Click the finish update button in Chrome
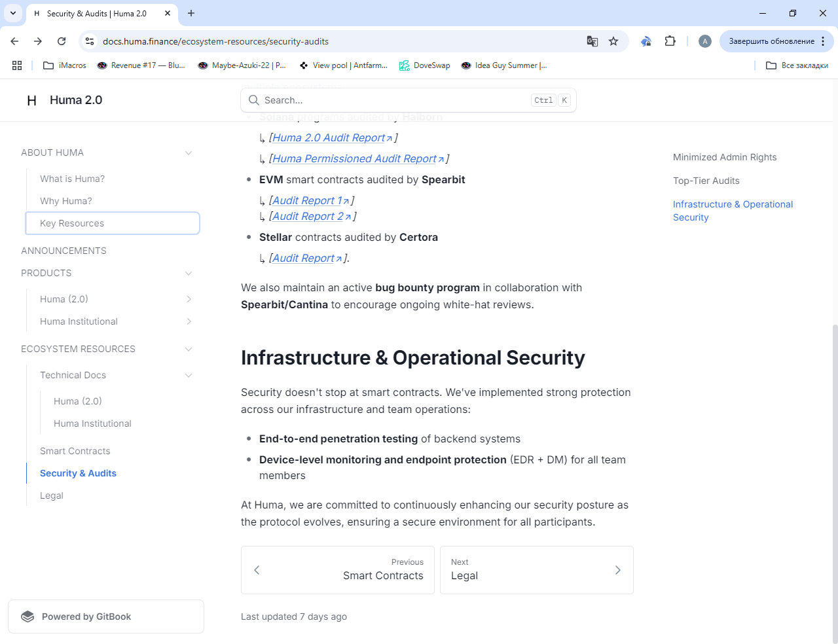Viewport: 838px width, 644px height. click(x=771, y=41)
